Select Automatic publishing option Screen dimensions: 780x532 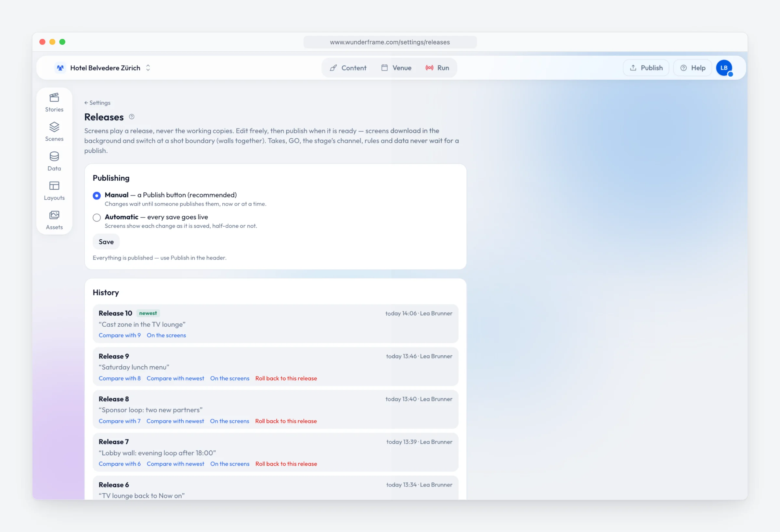[x=97, y=218]
